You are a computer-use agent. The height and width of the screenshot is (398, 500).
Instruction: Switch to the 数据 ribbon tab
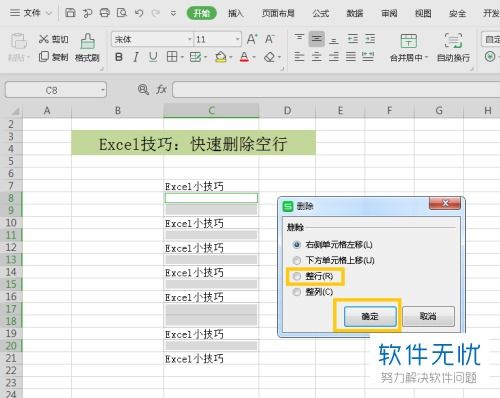click(x=355, y=13)
